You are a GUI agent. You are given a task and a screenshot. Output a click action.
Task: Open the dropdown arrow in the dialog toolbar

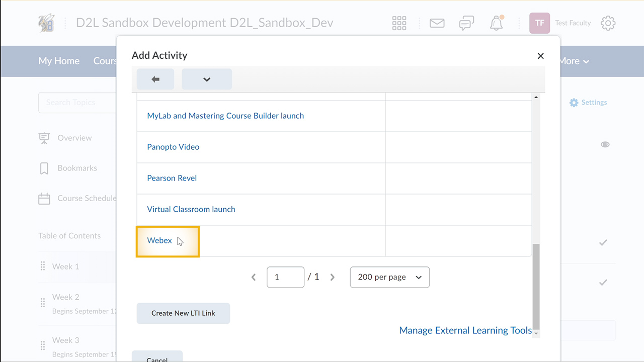206,79
